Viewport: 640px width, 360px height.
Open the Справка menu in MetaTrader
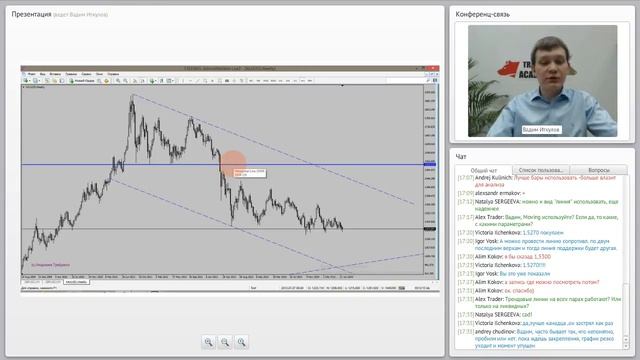pos(113,74)
